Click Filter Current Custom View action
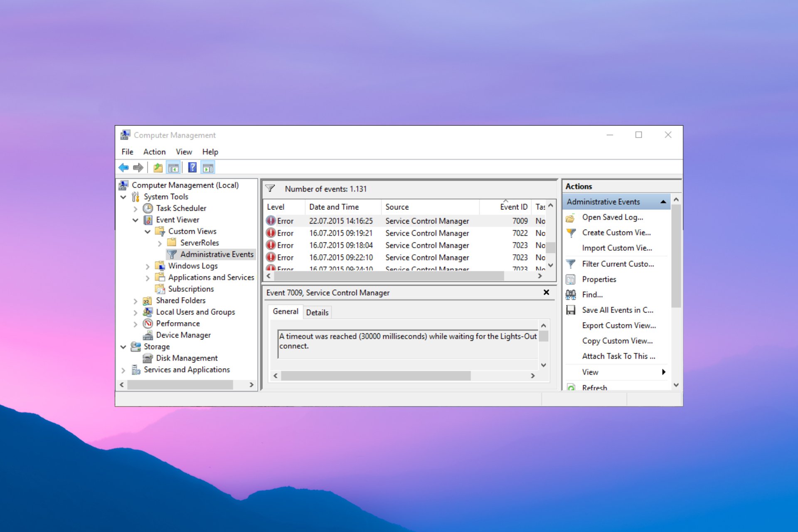Image resolution: width=798 pixels, height=532 pixels. [618, 264]
